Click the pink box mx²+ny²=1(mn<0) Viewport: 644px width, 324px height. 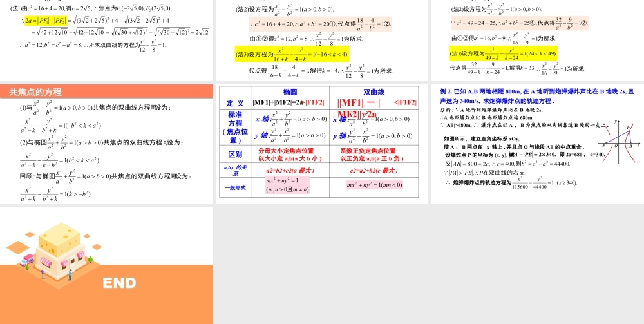coord(374,185)
